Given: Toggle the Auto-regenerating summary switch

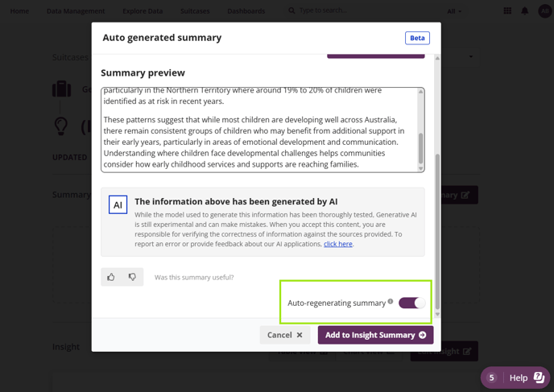Looking at the screenshot, I should [411, 303].
